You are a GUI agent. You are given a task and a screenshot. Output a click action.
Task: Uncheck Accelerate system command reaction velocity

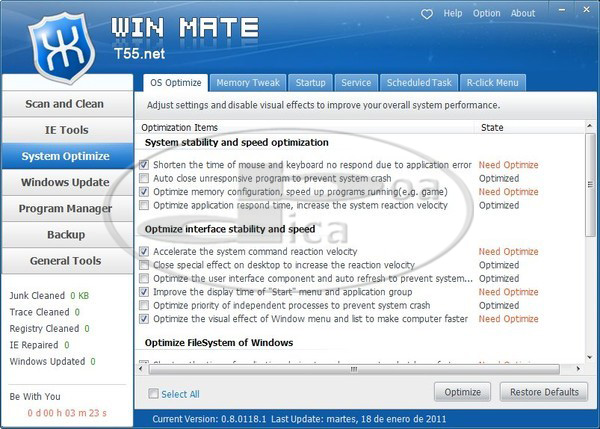(145, 252)
